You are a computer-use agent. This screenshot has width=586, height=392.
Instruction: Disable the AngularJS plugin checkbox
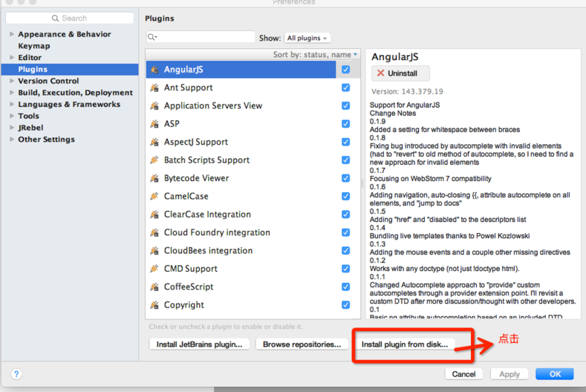[346, 70]
